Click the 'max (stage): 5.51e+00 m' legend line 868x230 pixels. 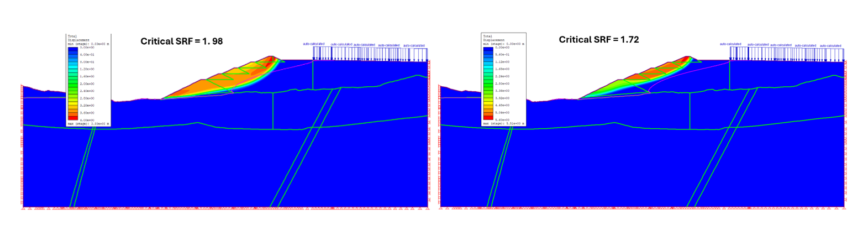coord(503,123)
